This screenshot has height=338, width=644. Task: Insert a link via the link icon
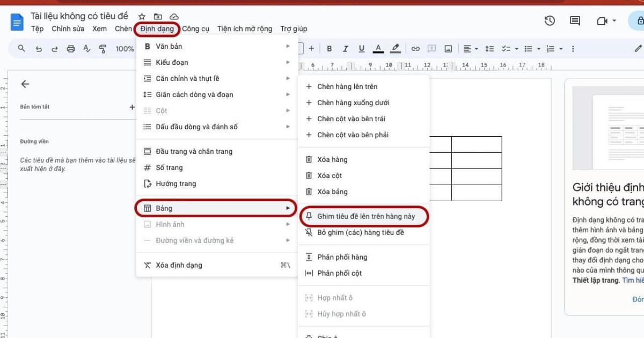point(415,48)
